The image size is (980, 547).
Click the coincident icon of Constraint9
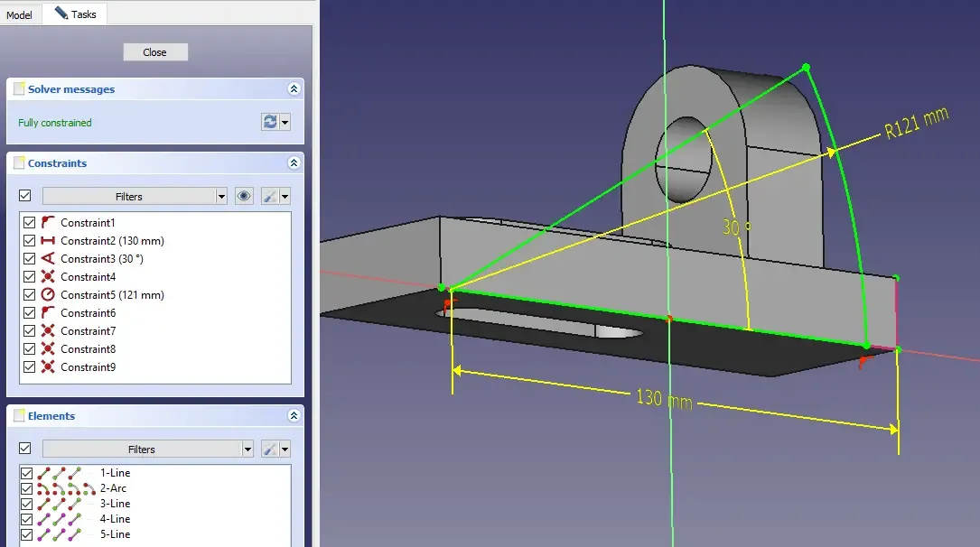pyautogui.click(x=48, y=367)
